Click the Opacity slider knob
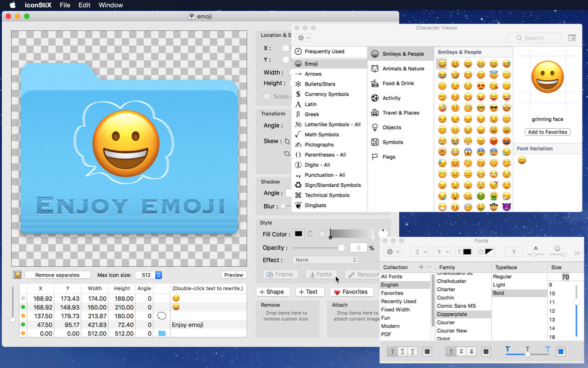 click(341, 248)
